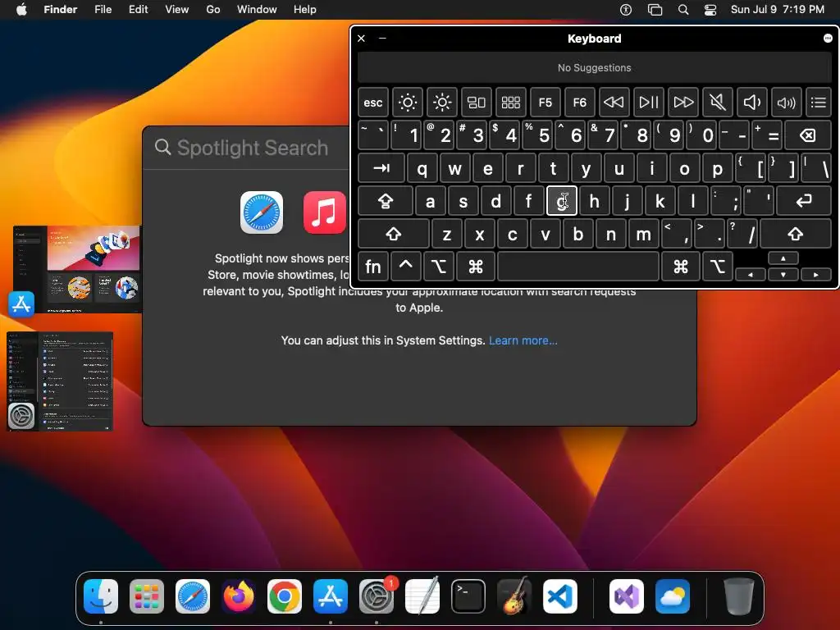This screenshot has height=630, width=840.
Task: Open Stage Manager menu bar icon
Action: click(x=655, y=10)
